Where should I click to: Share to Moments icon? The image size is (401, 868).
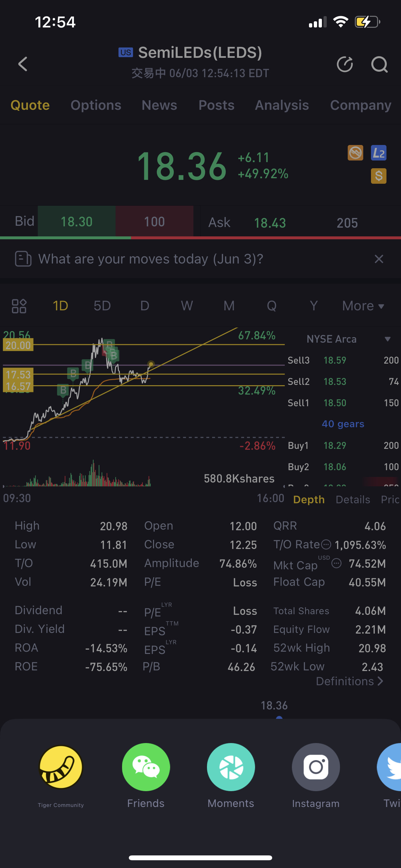[x=231, y=767]
